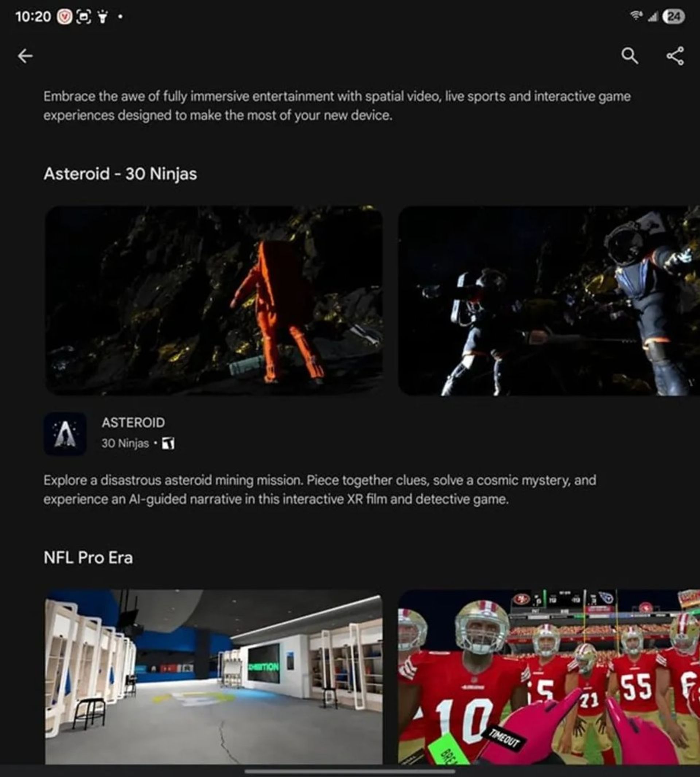
Task: Tap the bottom navigation gesture bar
Action: point(350,771)
